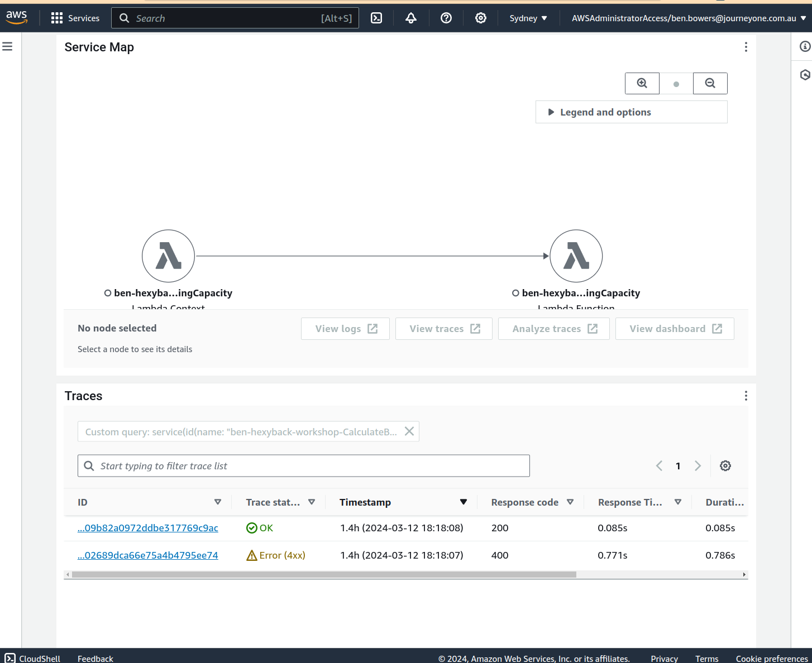Clear the custom query filter with X
The height and width of the screenshot is (663, 812).
(409, 431)
